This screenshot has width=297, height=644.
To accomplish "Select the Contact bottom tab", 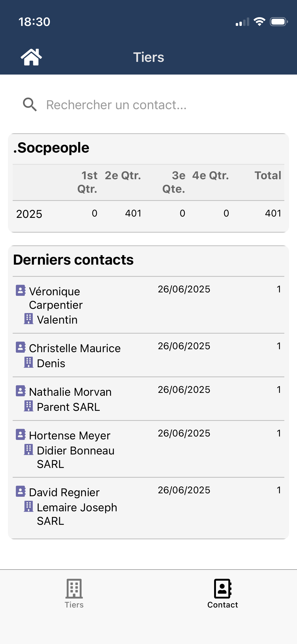I will [x=223, y=594].
